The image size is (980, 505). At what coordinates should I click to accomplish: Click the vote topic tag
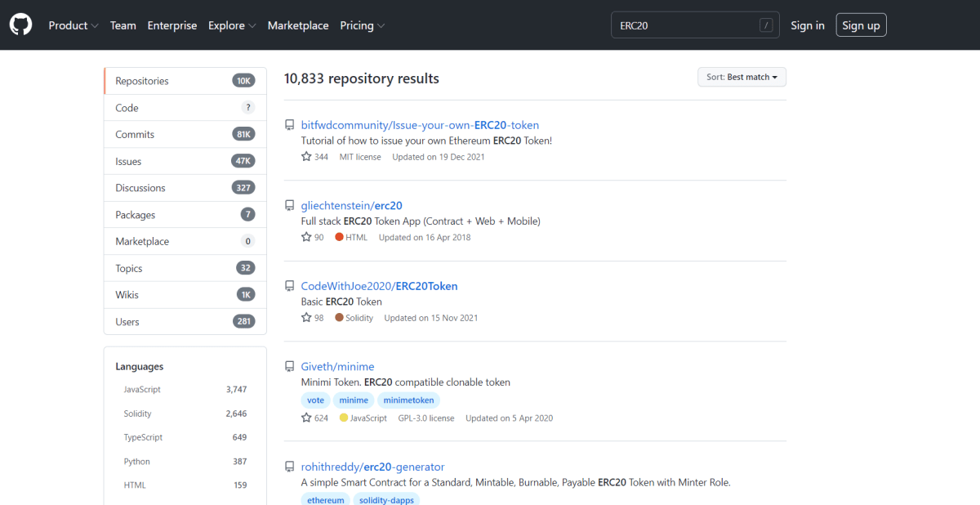point(315,400)
